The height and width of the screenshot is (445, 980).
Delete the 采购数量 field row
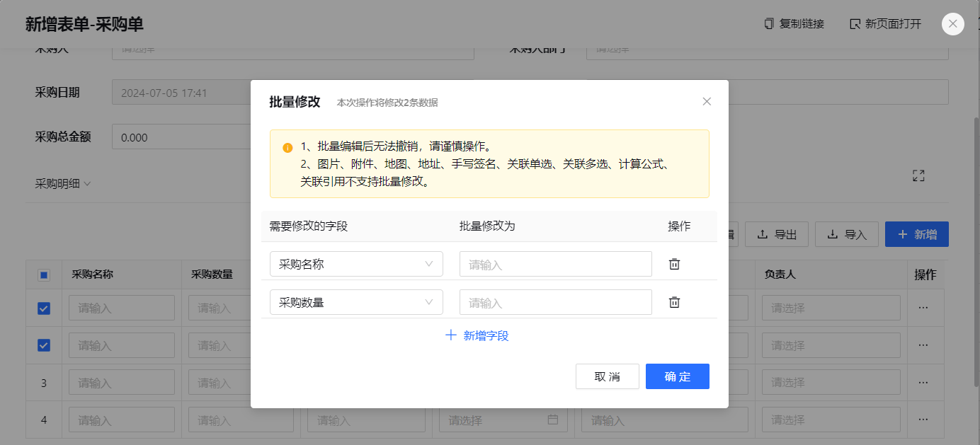tap(675, 302)
